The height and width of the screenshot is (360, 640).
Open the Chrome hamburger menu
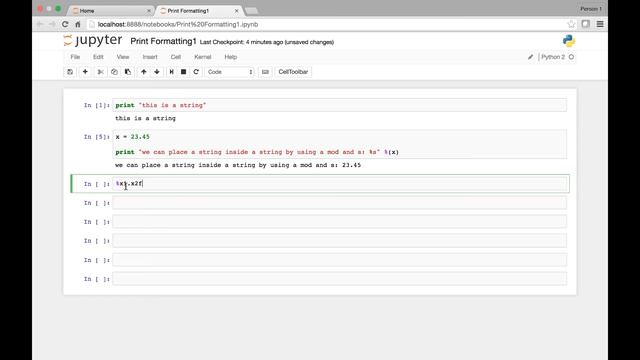pyautogui.click(x=600, y=24)
